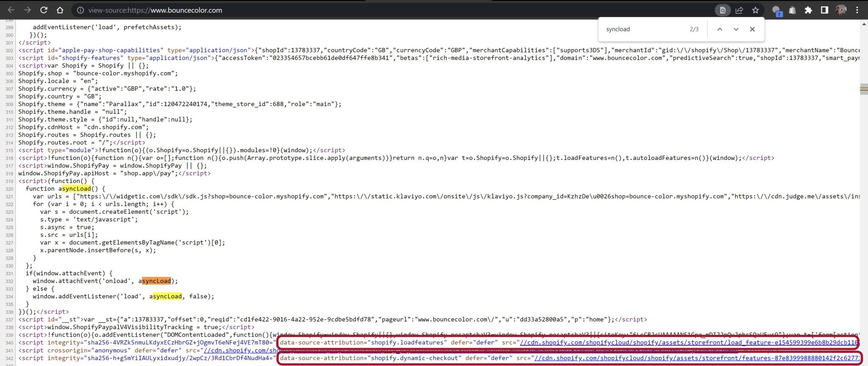Click the 'for (var i = 0' loop line

[103, 204]
